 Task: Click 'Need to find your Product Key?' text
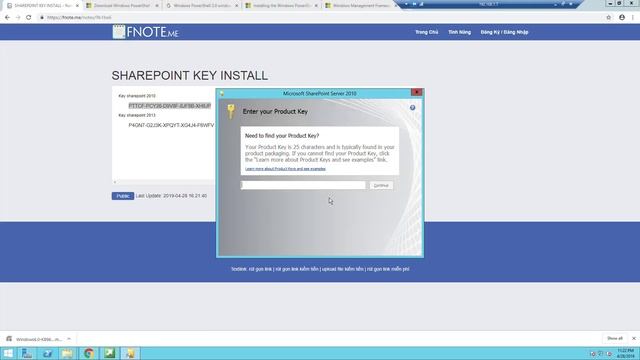pos(282,136)
